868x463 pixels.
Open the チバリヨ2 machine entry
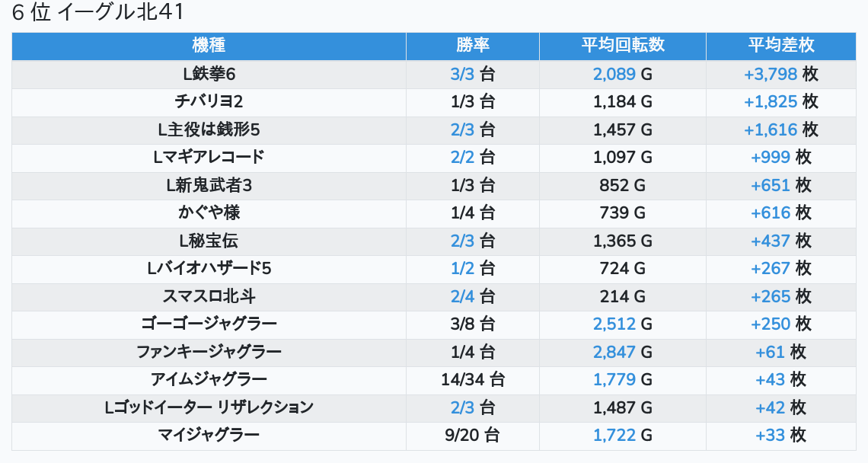[x=209, y=101]
